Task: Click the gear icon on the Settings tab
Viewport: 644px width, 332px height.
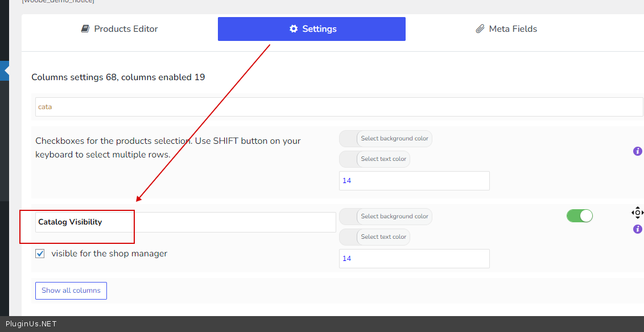Action: (x=294, y=29)
